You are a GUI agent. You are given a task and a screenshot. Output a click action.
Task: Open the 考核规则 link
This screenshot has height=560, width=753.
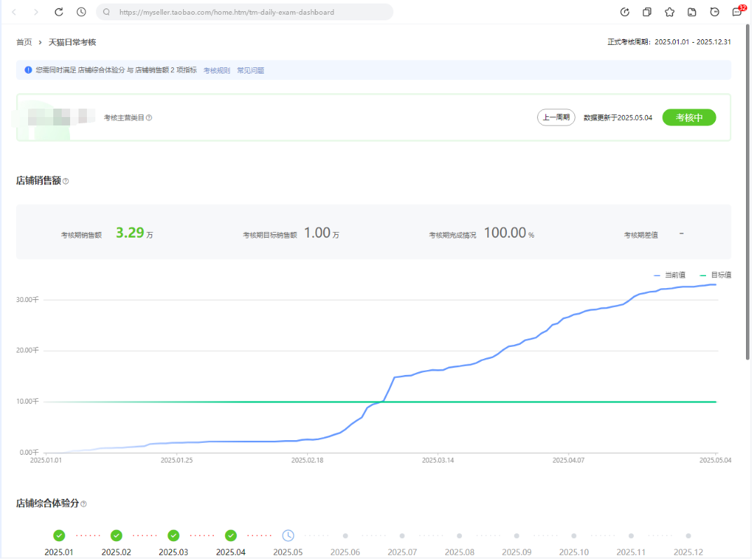click(x=217, y=70)
